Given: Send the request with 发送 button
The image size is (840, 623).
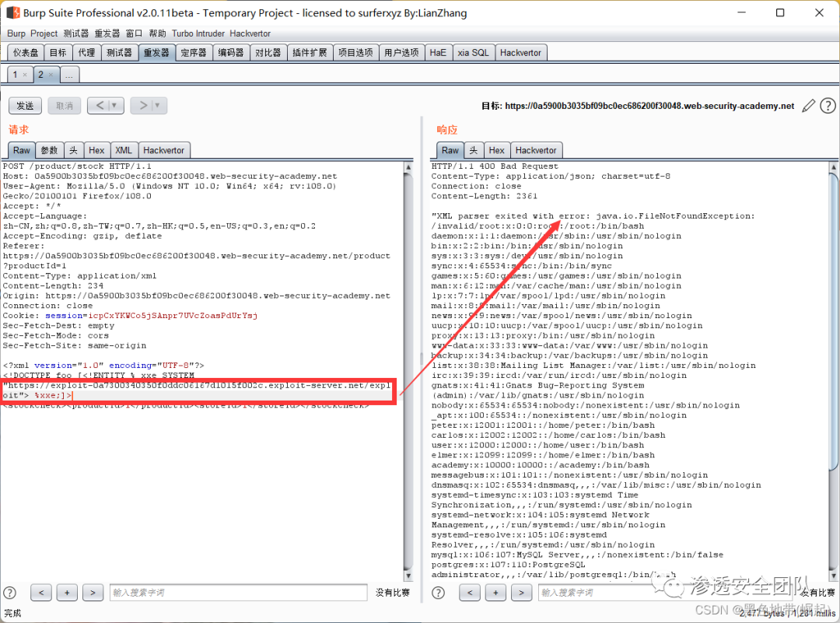Looking at the screenshot, I should (25, 106).
